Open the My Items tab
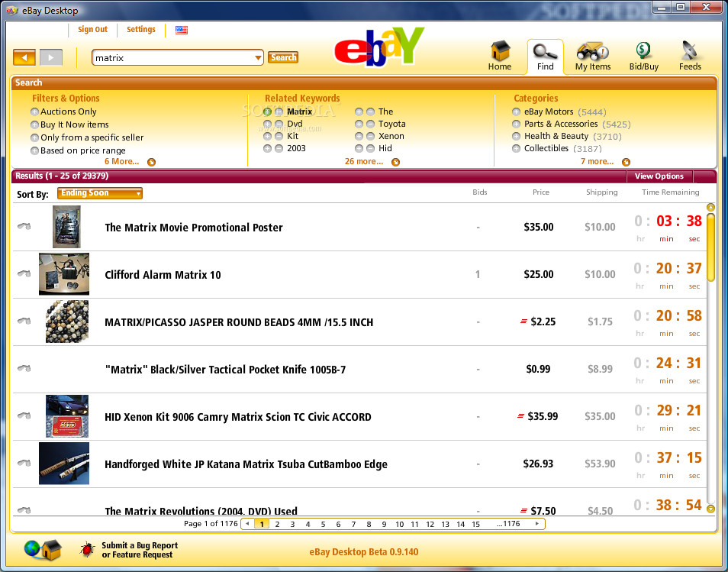Image resolution: width=728 pixels, height=572 pixels. coord(593,56)
